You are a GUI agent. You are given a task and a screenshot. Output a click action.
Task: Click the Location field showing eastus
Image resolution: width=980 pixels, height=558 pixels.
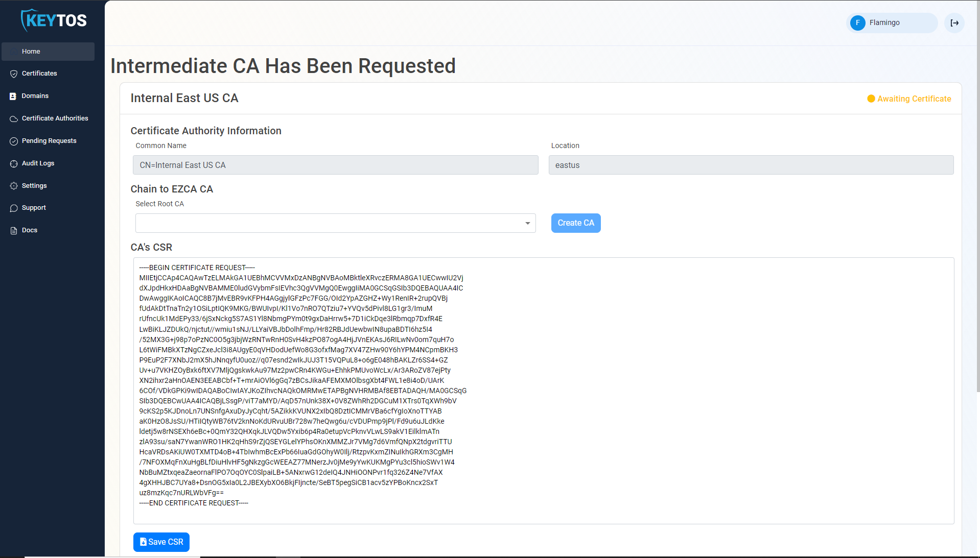(751, 165)
